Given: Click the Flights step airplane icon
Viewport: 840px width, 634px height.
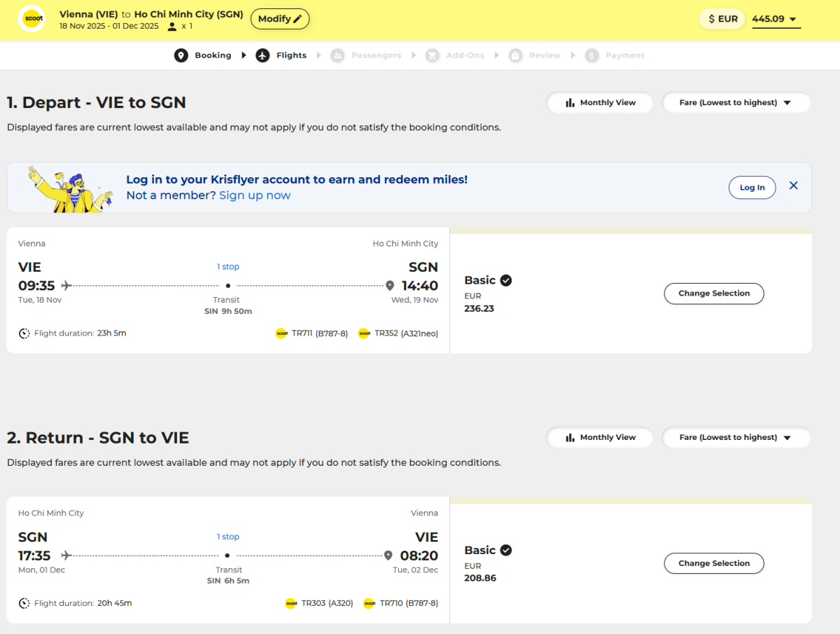Looking at the screenshot, I should (x=262, y=55).
